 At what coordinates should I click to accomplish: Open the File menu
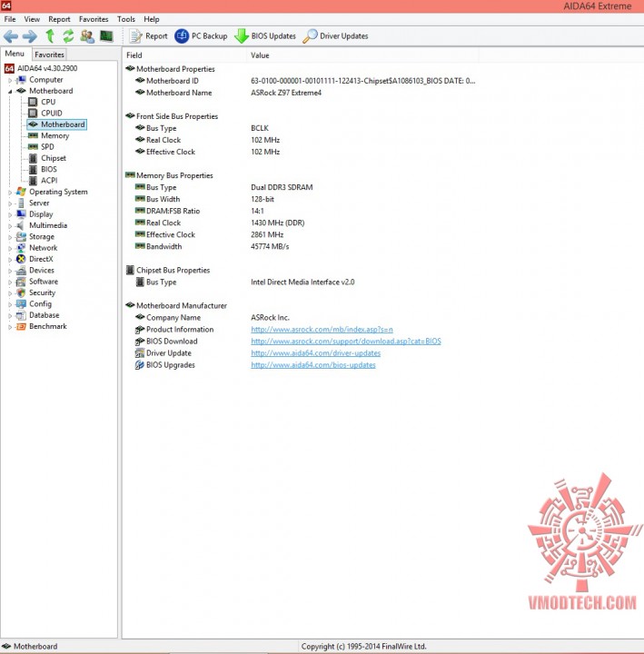pos(10,19)
